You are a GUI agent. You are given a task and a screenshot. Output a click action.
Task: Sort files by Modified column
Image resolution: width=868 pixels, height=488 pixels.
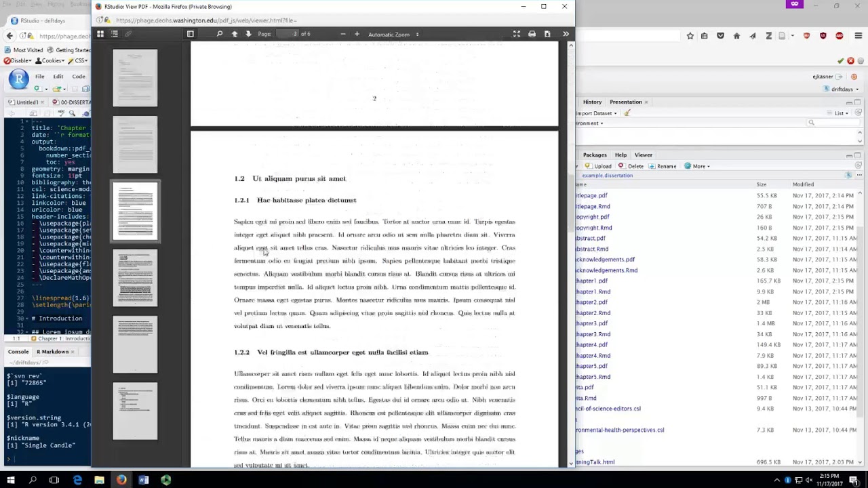tap(803, 184)
